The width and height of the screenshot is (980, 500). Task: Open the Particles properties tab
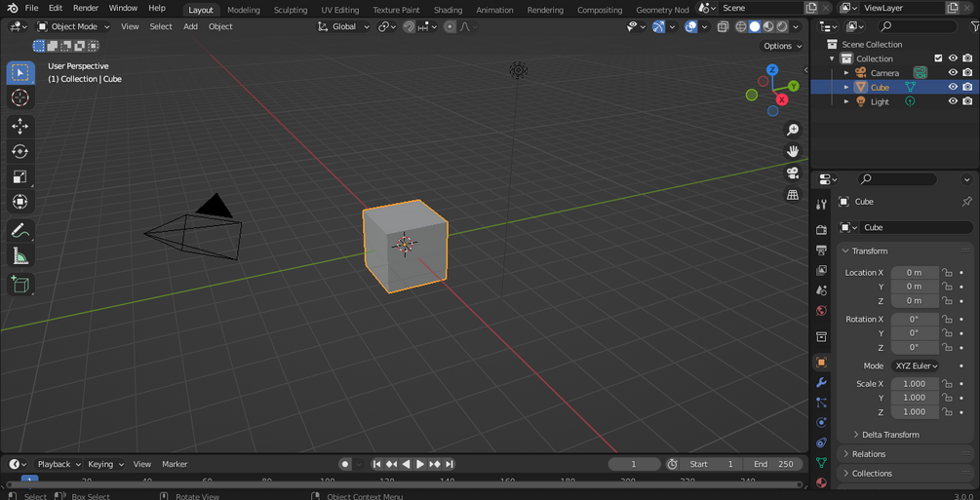pos(821,403)
